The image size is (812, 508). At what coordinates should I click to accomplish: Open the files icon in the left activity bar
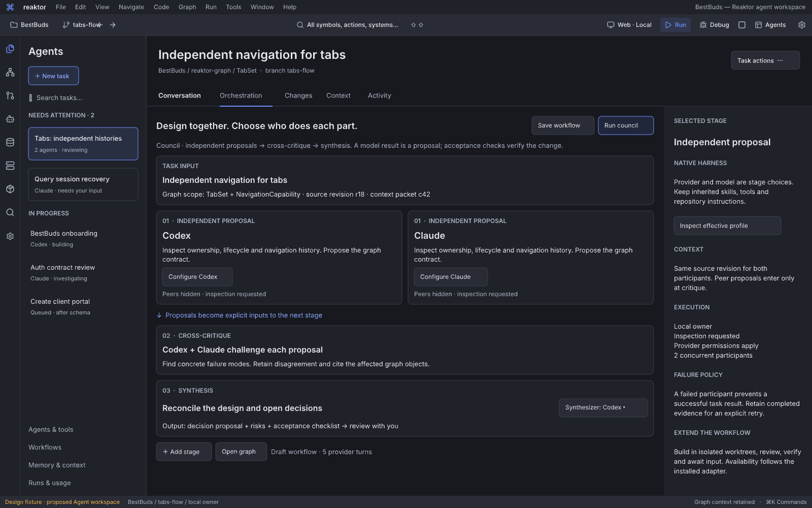coord(10,49)
